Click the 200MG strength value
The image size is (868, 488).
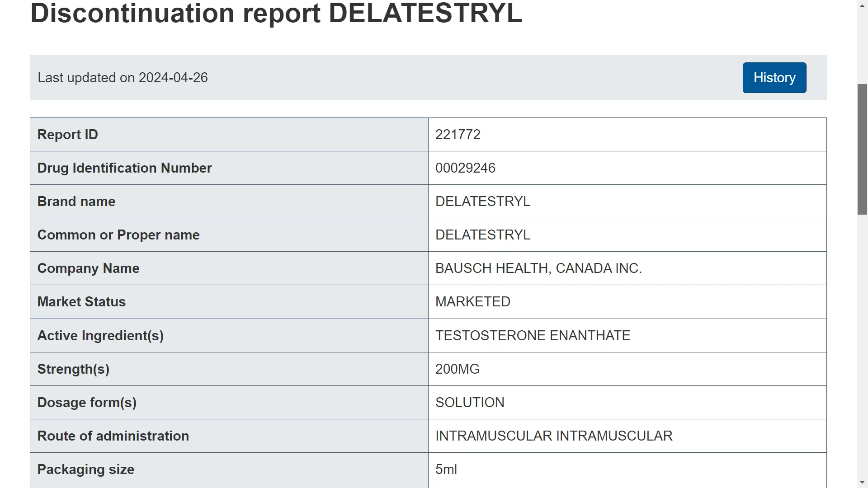coord(457,369)
